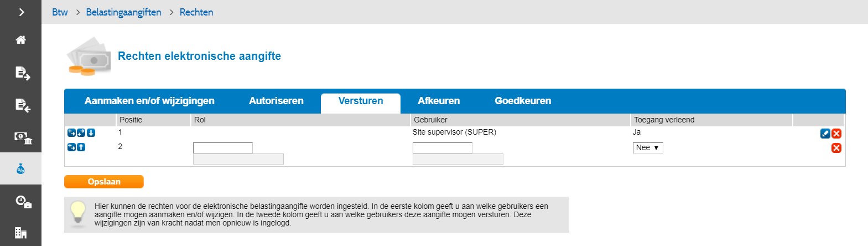
Task: Delete the row at position 2
Action: [836, 148]
